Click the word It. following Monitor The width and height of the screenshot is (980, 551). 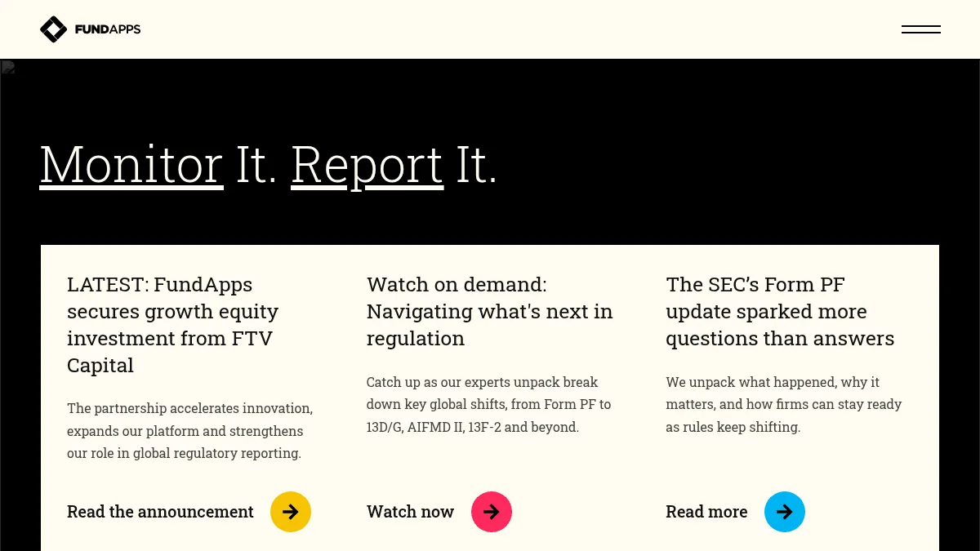tap(256, 164)
